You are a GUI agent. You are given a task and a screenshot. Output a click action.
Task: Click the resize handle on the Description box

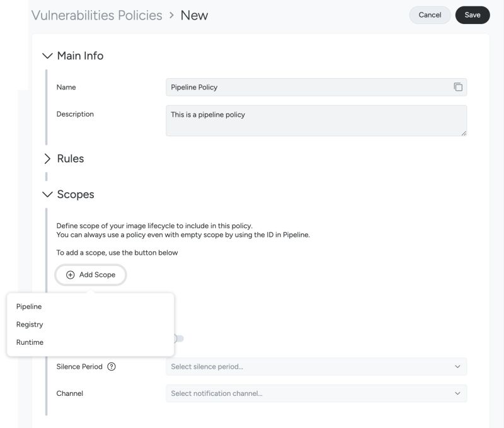(x=464, y=132)
